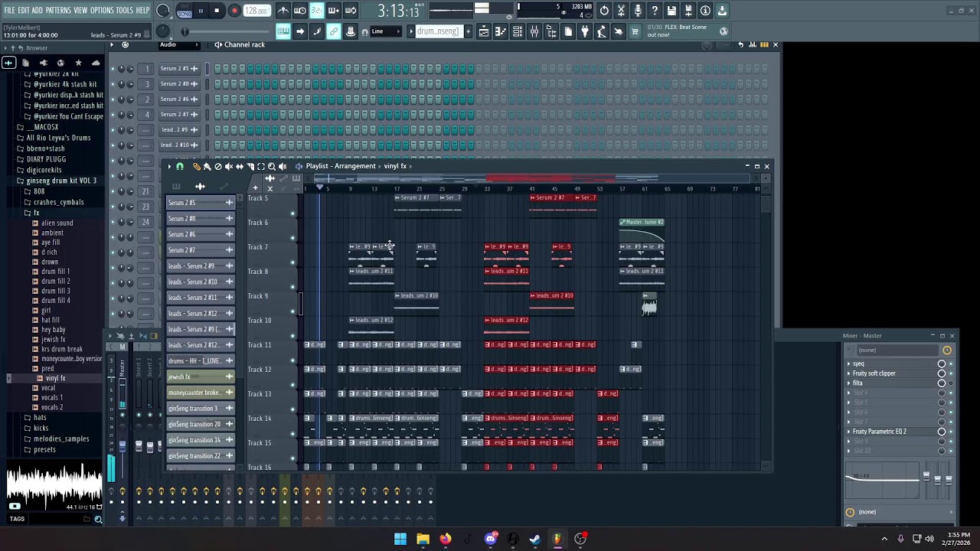Click the main volume knob
Screen dimensions: 980x551
click(163, 11)
